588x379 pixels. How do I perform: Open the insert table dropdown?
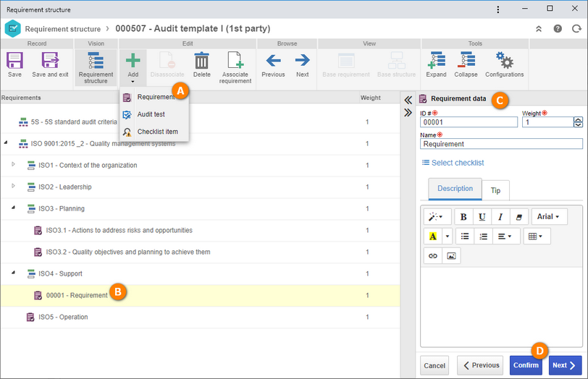click(537, 237)
